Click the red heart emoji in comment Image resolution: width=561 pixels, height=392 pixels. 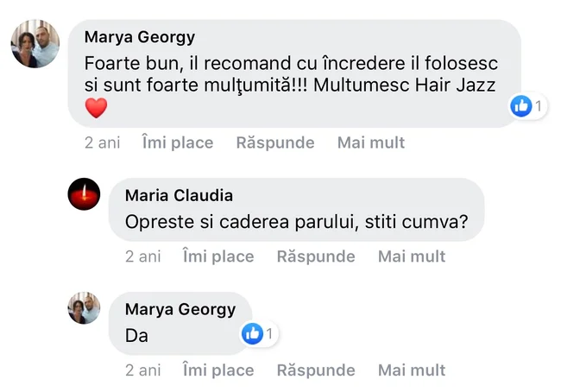pos(96,108)
